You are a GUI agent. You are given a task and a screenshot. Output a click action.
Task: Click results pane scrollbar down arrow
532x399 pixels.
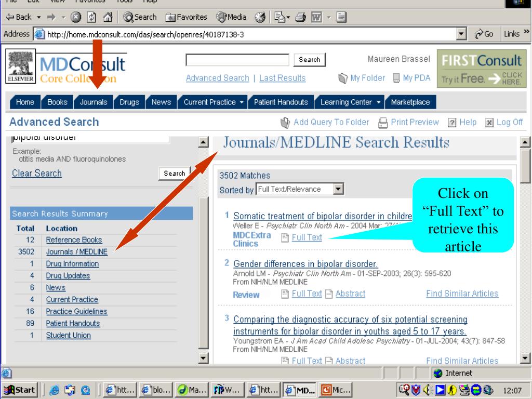click(x=525, y=357)
